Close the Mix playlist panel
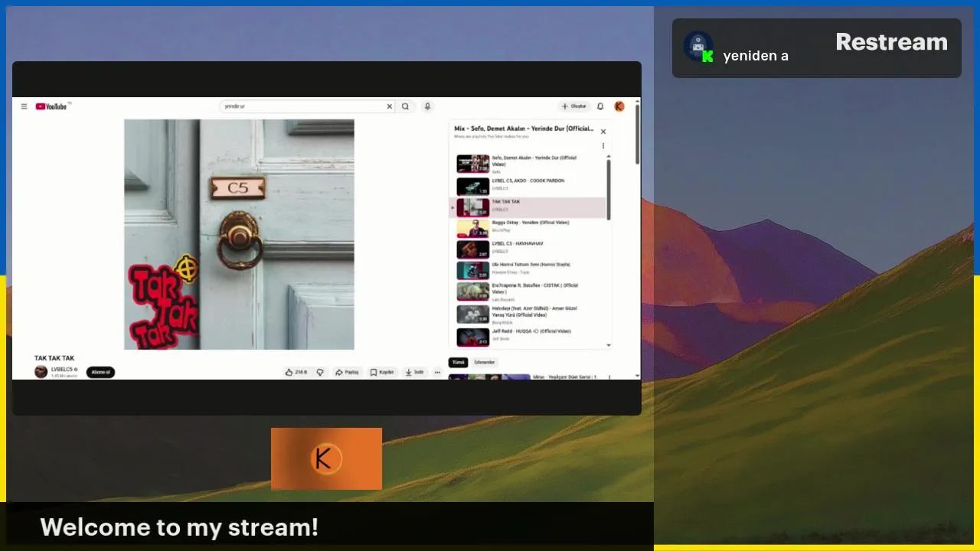 [x=603, y=132]
